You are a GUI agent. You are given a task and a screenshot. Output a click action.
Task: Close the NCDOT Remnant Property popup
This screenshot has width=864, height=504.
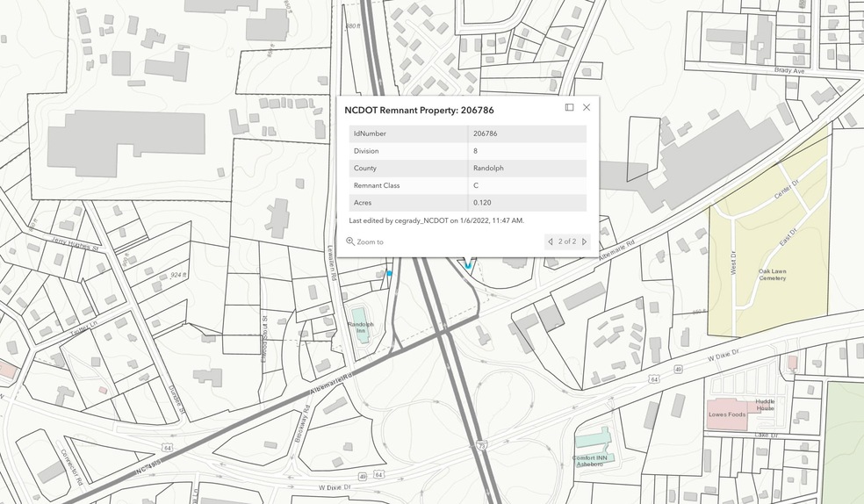[x=587, y=107]
